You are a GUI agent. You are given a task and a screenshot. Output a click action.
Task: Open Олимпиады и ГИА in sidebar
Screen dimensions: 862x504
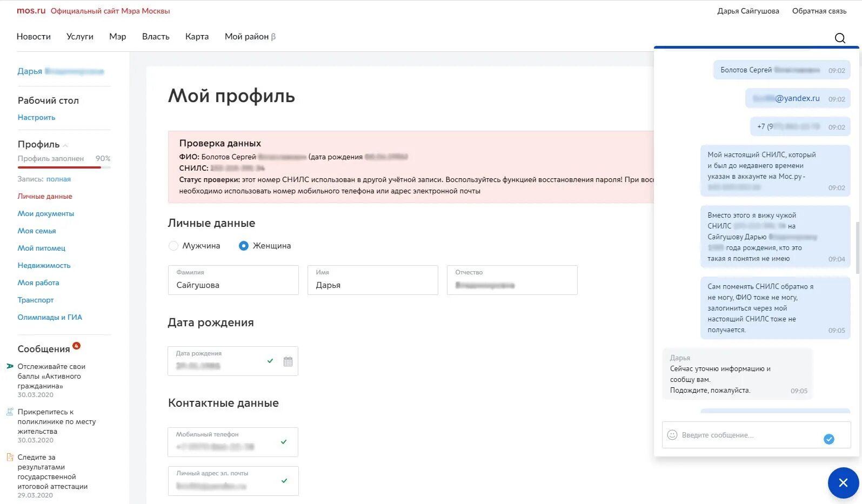(x=50, y=317)
